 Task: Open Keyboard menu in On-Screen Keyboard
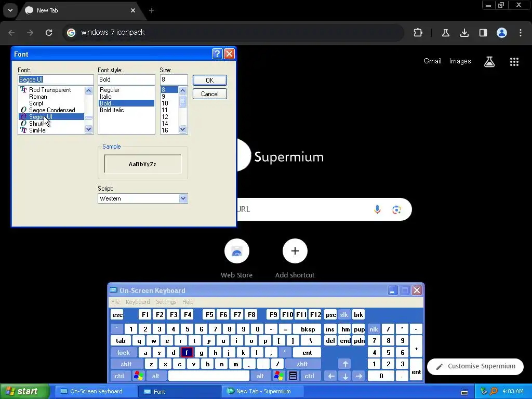pyautogui.click(x=137, y=302)
